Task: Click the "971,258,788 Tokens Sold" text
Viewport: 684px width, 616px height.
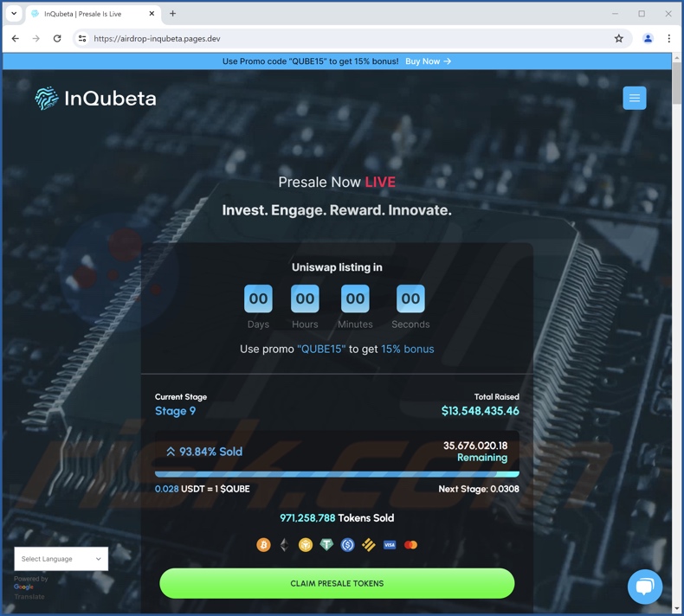Action: [x=337, y=518]
